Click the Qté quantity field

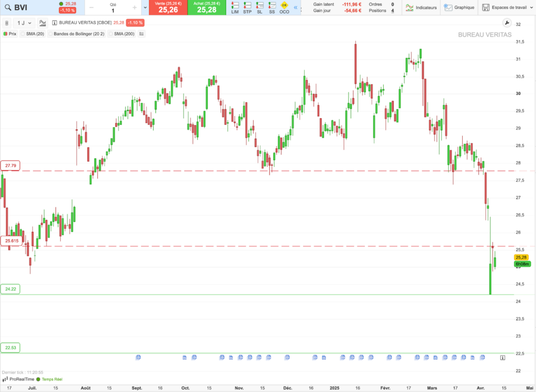(x=113, y=8)
